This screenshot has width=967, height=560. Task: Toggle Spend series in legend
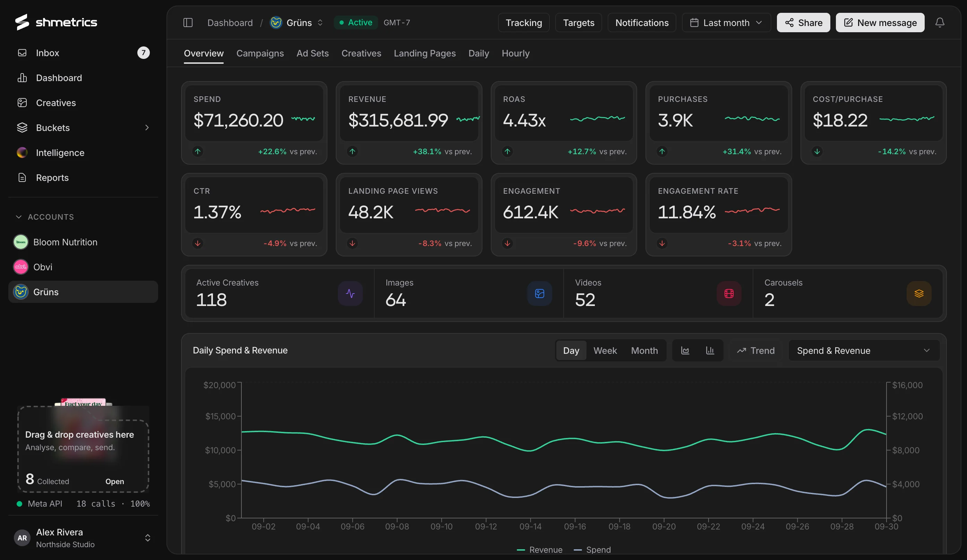[592, 550]
